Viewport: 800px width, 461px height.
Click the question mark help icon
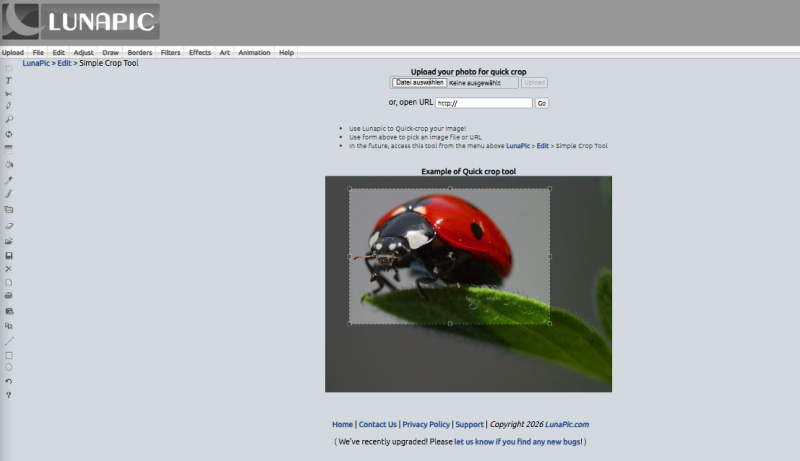tap(9, 395)
